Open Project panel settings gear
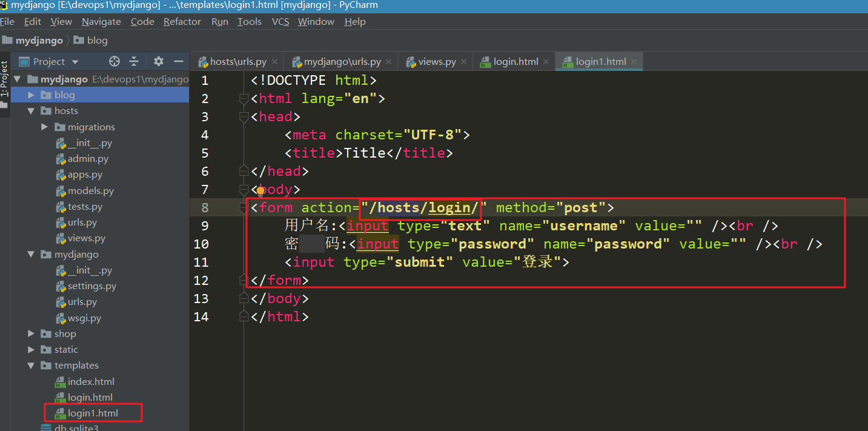Viewport: 868px width, 431px height. [159, 61]
